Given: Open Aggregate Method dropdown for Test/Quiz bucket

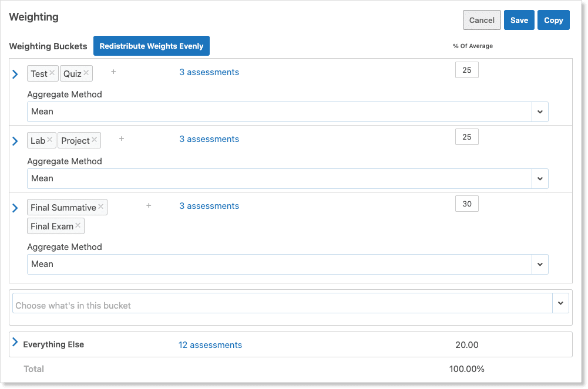Looking at the screenshot, I should [x=539, y=111].
